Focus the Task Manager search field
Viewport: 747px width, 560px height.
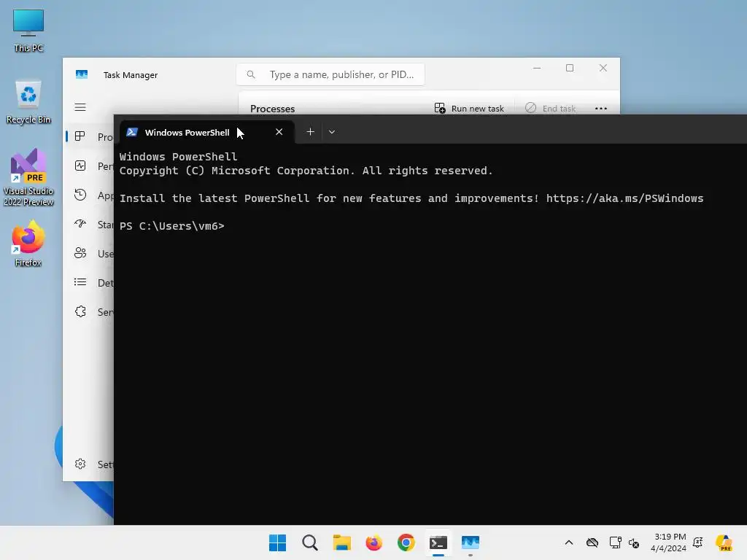point(330,74)
